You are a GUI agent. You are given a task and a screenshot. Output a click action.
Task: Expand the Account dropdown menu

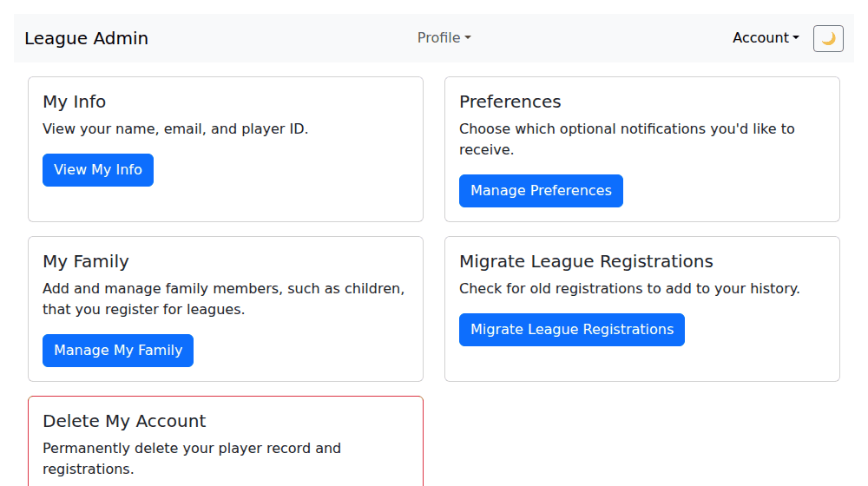766,37
